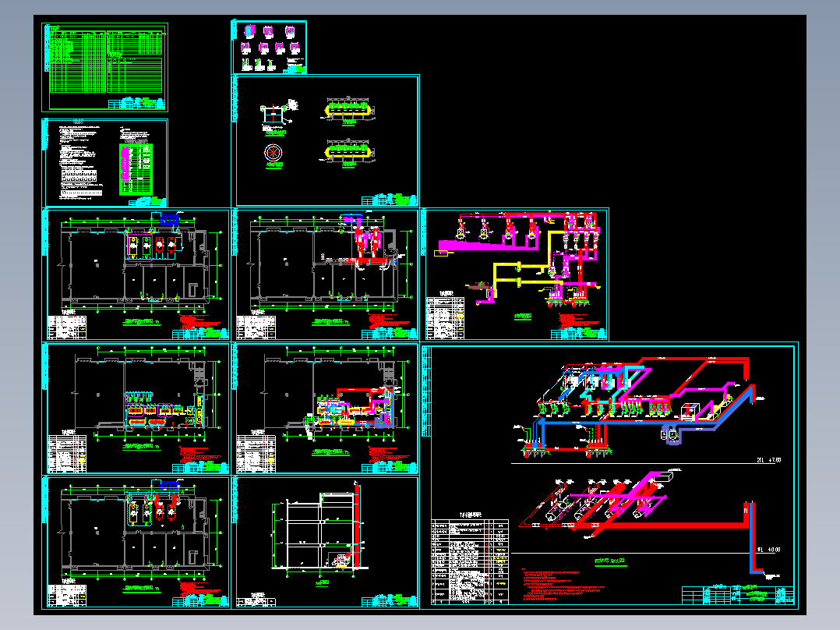Click the title block of the isometric sheet
Viewport: 840px width, 630px height.
[x=738, y=595]
